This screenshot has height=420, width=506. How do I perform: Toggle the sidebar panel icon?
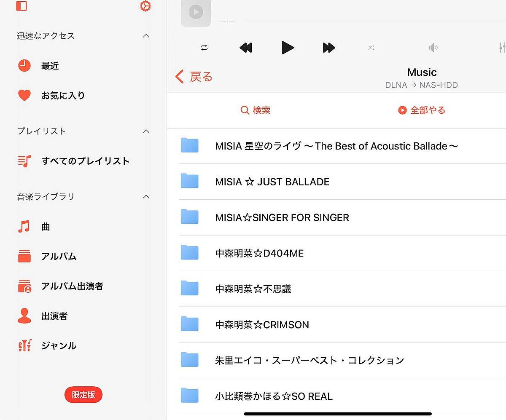[x=21, y=5]
